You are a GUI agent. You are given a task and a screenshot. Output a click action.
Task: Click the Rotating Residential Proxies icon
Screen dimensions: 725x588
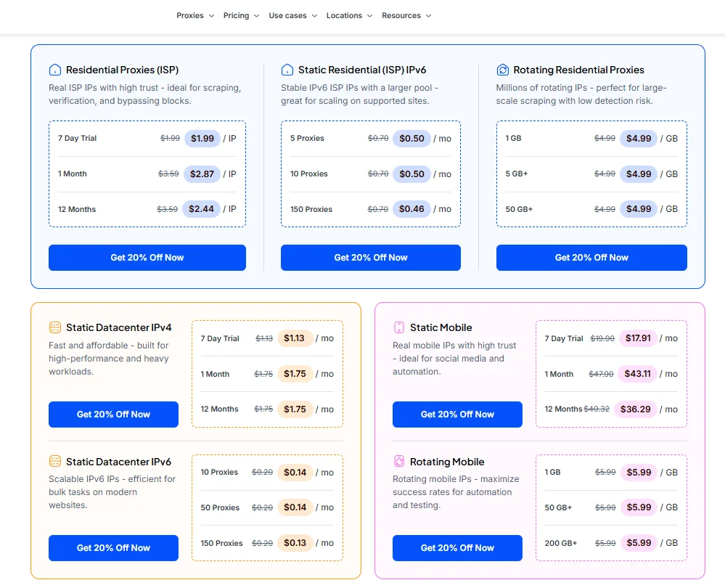pos(501,70)
